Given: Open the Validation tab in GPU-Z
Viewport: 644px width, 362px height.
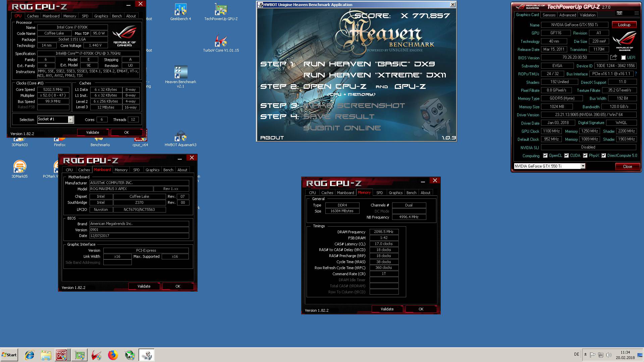Looking at the screenshot, I should pyautogui.click(x=587, y=15).
